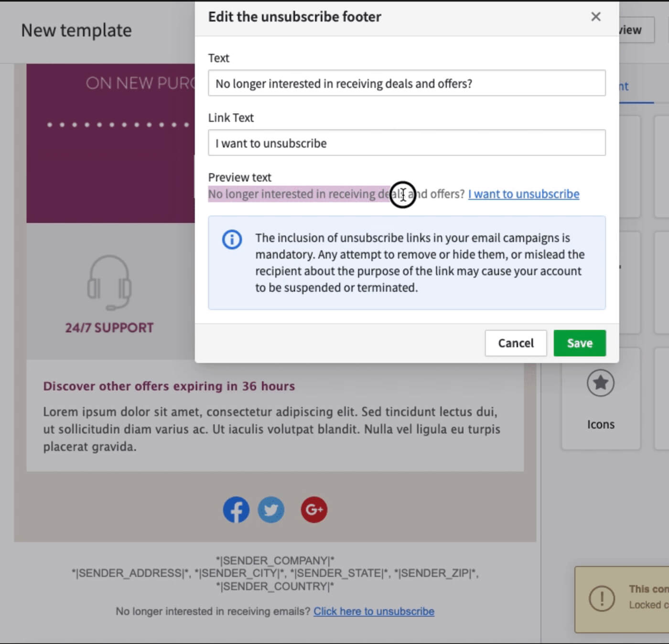
Task: Click inside the unsubscribe Text field
Action: point(407,83)
